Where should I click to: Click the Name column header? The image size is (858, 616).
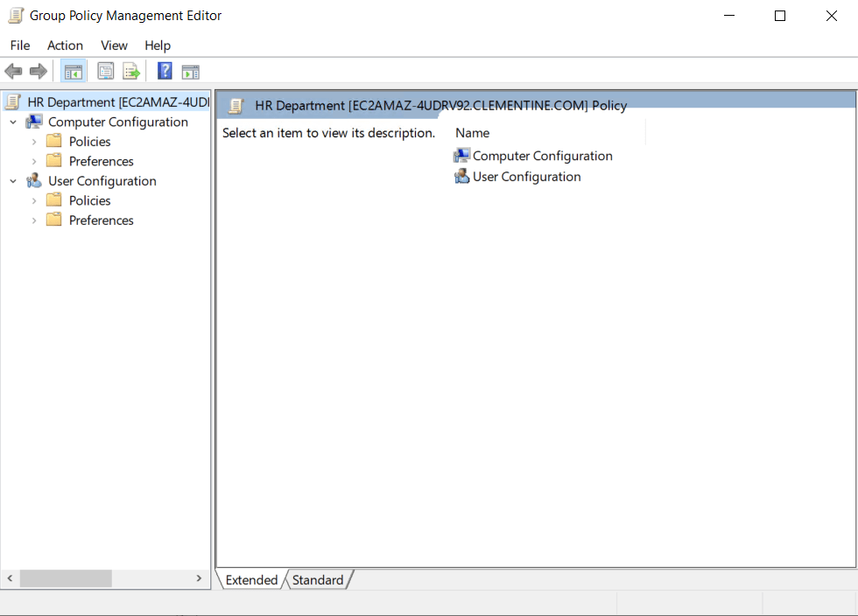[x=472, y=132]
